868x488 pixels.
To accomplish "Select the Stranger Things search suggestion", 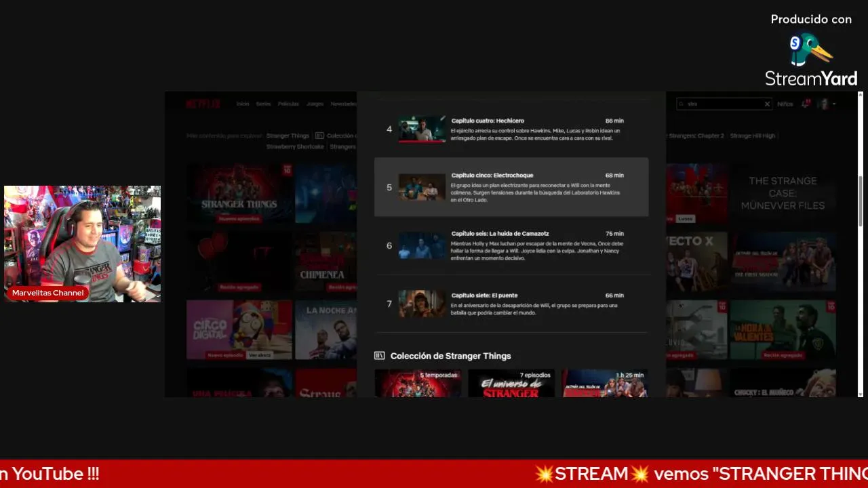I will click(x=288, y=136).
